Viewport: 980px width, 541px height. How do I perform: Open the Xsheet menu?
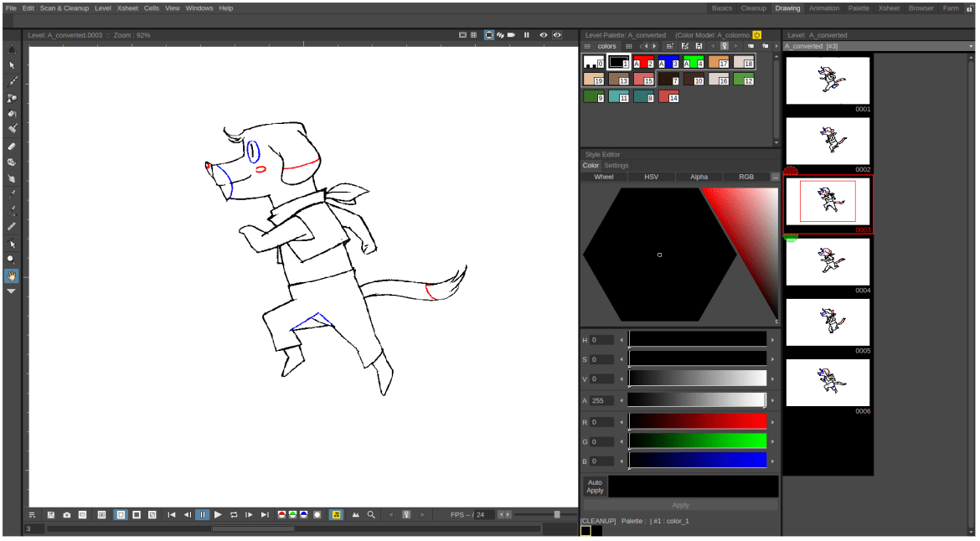(x=127, y=8)
